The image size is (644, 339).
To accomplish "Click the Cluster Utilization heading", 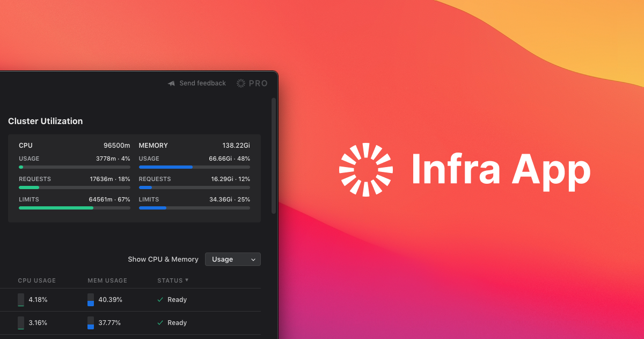I will click(x=46, y=121).
